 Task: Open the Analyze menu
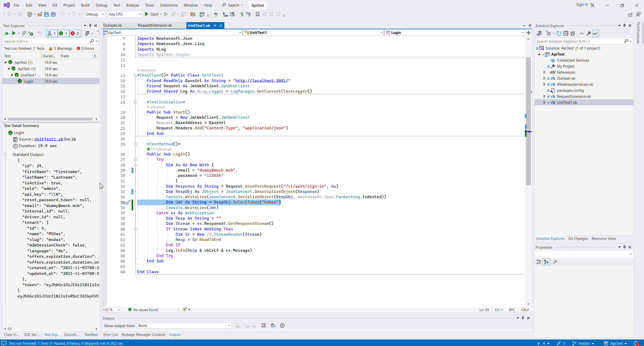(x=132, y=5)
